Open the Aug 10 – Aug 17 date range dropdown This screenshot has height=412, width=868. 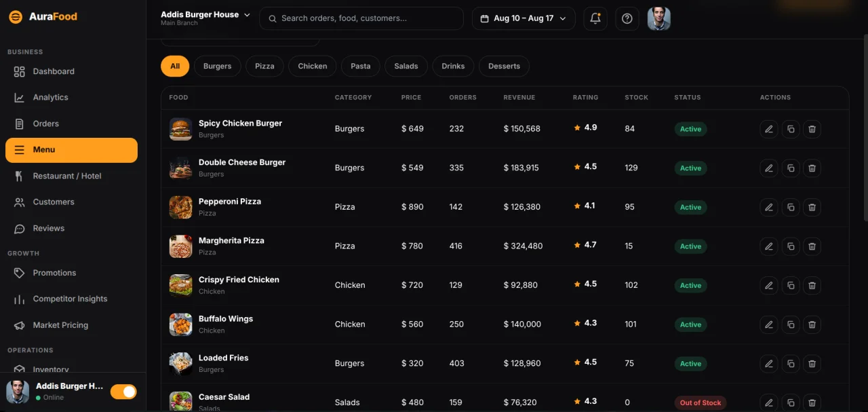click(524, 18)
